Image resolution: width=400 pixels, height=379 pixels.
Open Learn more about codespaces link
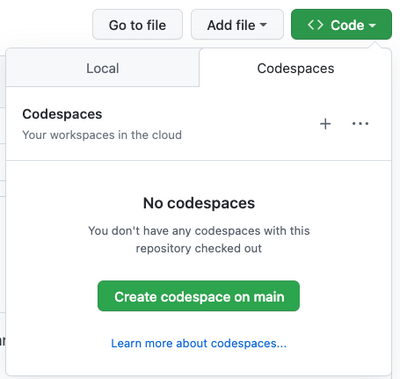tap(199, 343)
